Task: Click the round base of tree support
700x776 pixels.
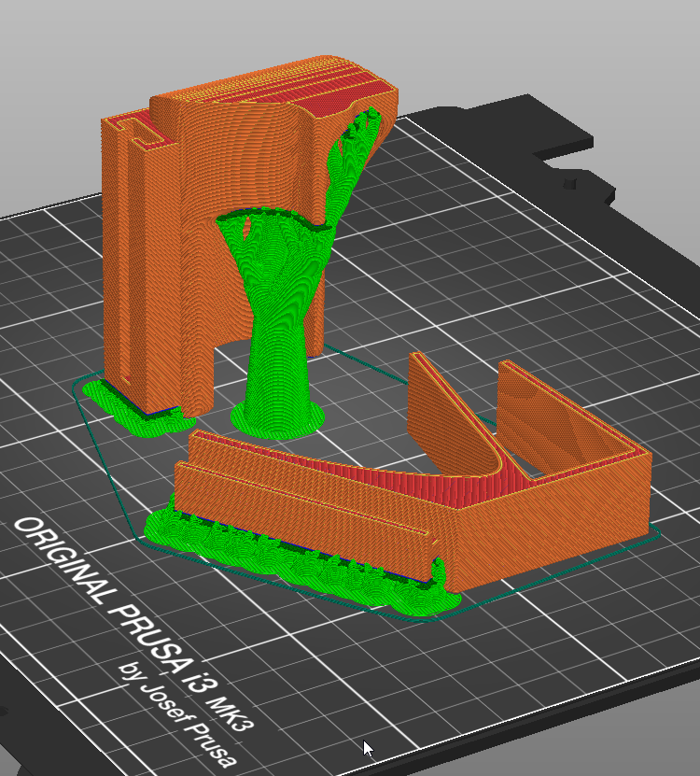Action: pyautogui.click(x=277, y=419)
